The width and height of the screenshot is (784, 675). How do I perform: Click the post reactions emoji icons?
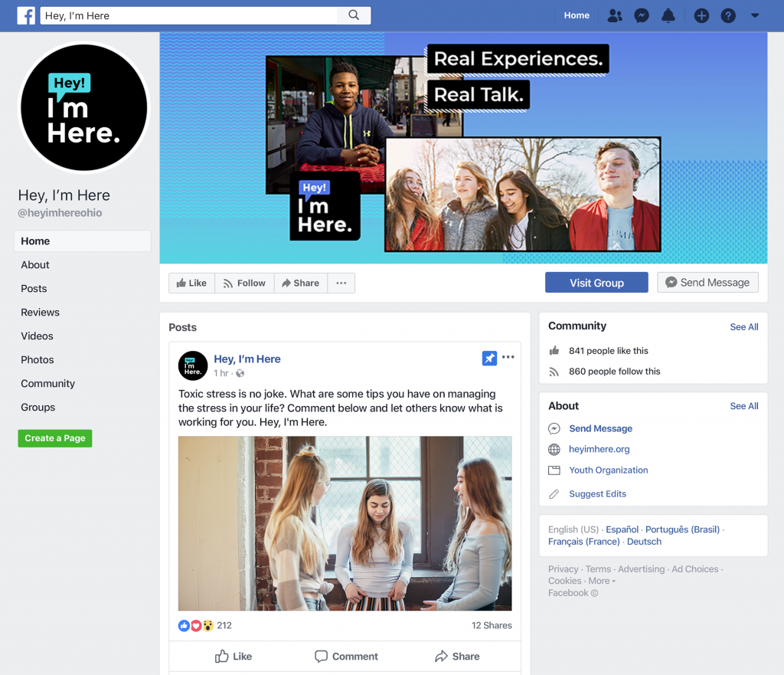pyautogui.click(x=196, y=625)
